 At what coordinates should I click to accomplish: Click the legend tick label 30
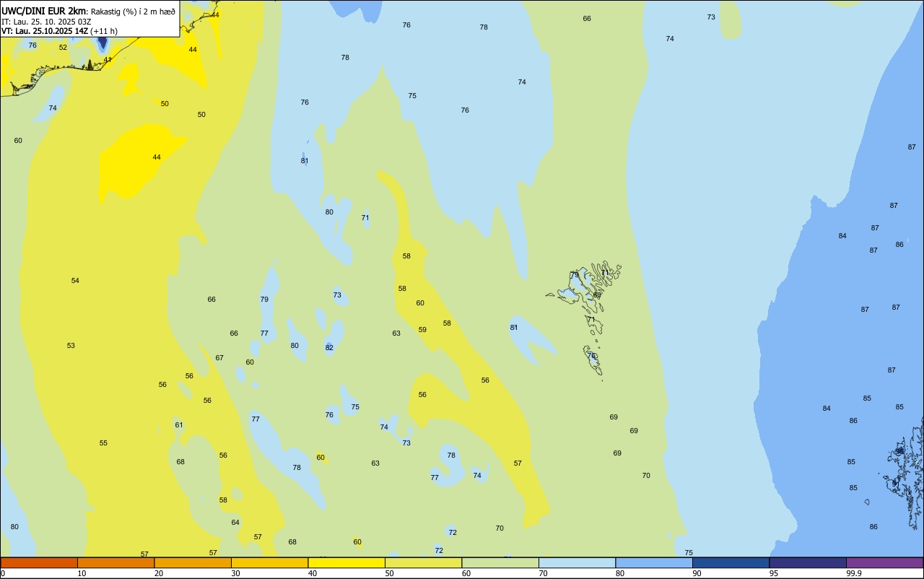(x=235, y=573)
